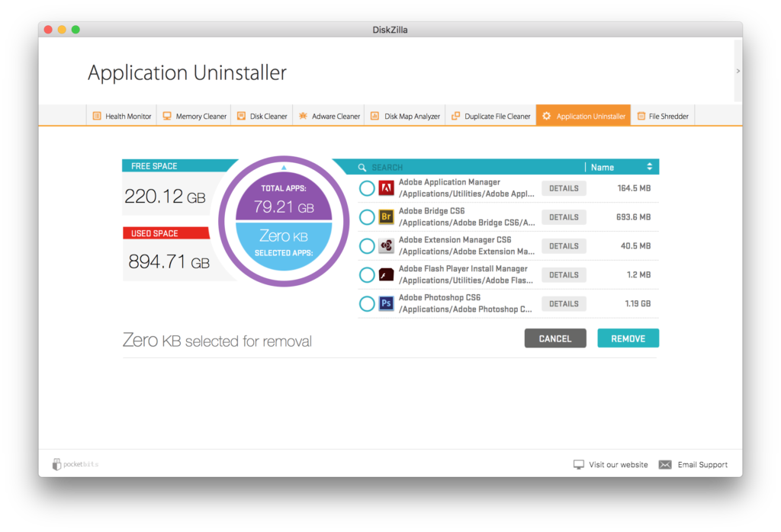Screen dimensions: 781x532
Task: Click the File Shredder tab icon
Action: pos(641,116)
